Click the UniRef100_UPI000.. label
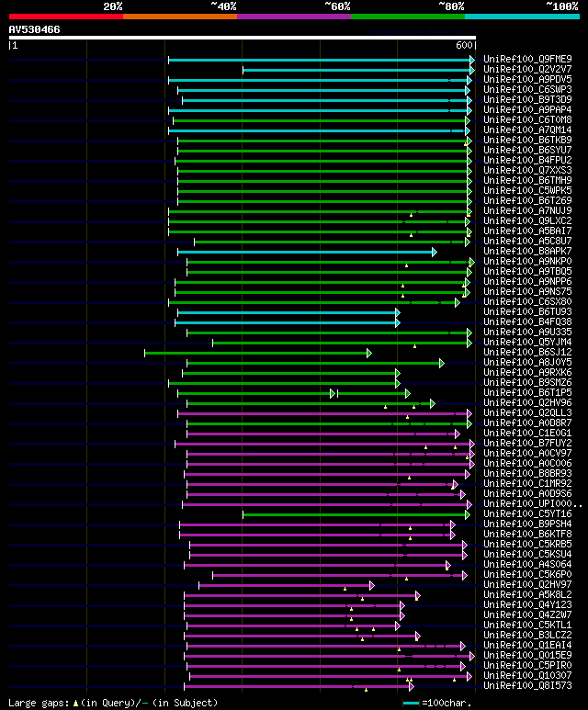 click(x=533, y=504)
